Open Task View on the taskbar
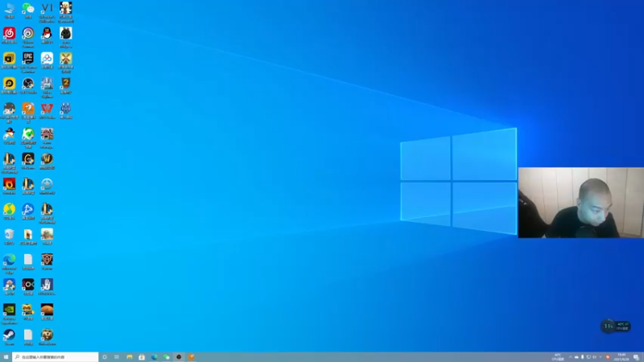The image size is (644, 362). pyautogui.click(x=117, y=357)
